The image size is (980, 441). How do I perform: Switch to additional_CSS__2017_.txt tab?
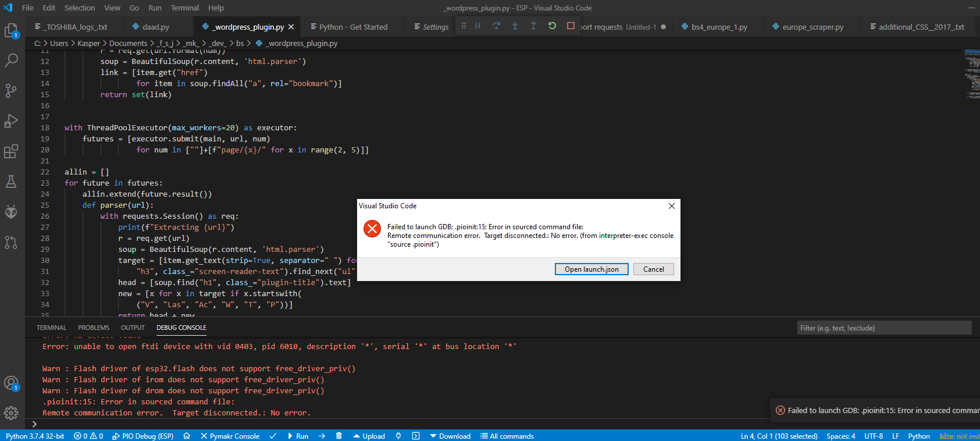click(920, 27)
